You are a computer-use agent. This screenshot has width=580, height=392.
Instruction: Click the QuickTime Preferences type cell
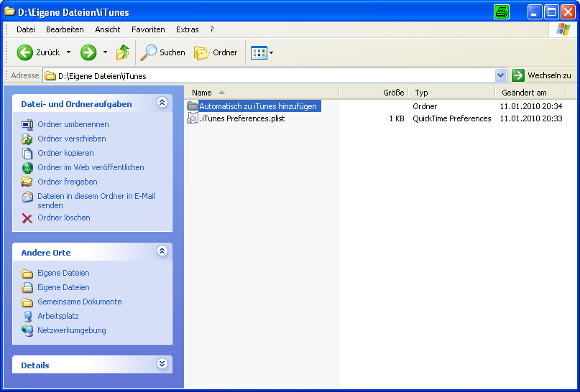pos(451,118)
